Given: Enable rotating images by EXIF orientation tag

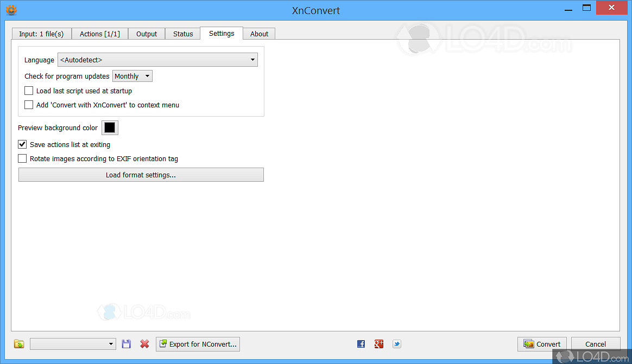Looking at the screenshot, I should tap(22, 158).
